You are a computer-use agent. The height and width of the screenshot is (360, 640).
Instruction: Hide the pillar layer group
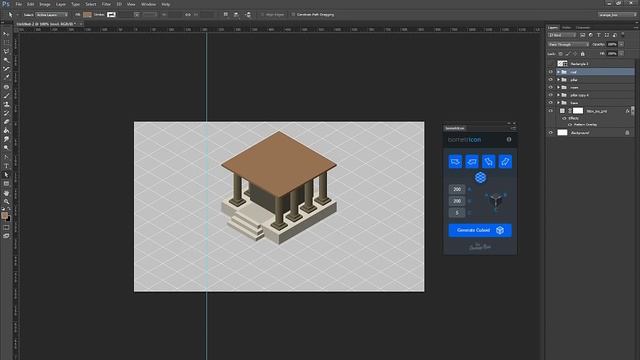point(551,80)
